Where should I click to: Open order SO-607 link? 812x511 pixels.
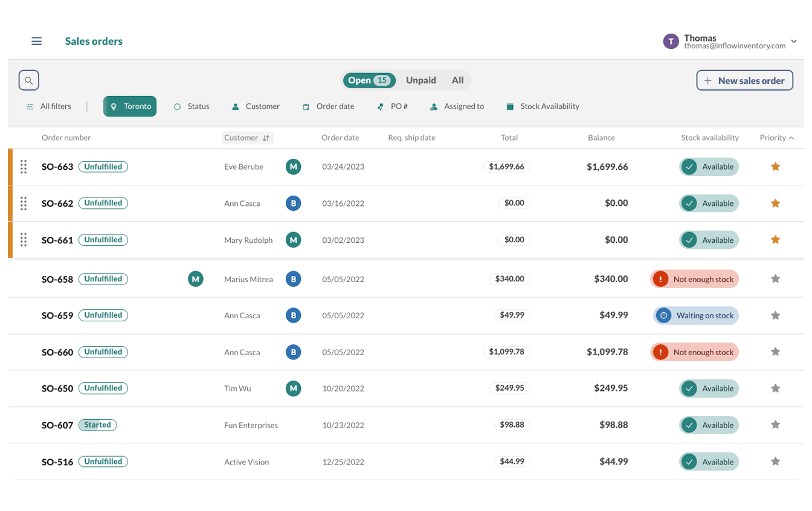[x=57, y=425]
